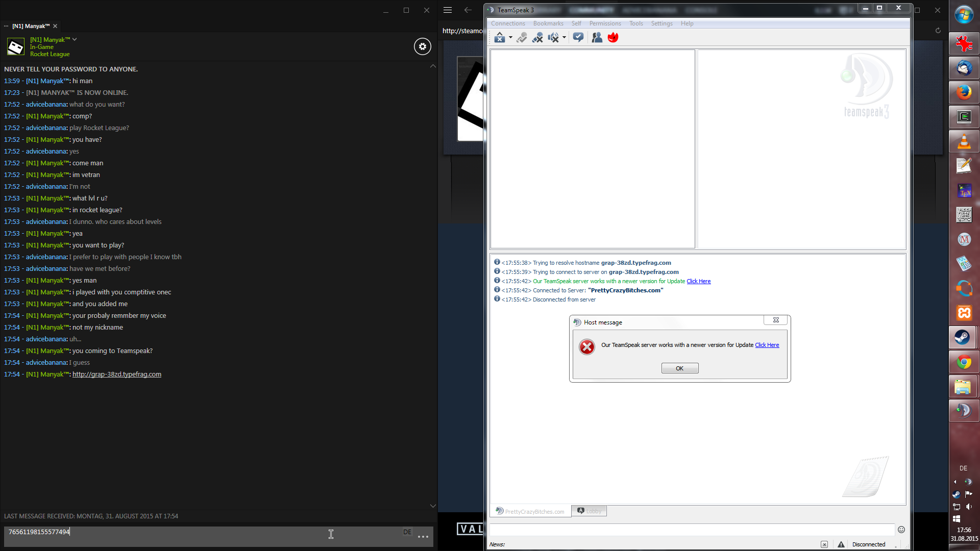Open the Bookmarks menu in TeamSpeak
Image resolution: width=980 pixels, height=551 pixels.
click(548, 23)
